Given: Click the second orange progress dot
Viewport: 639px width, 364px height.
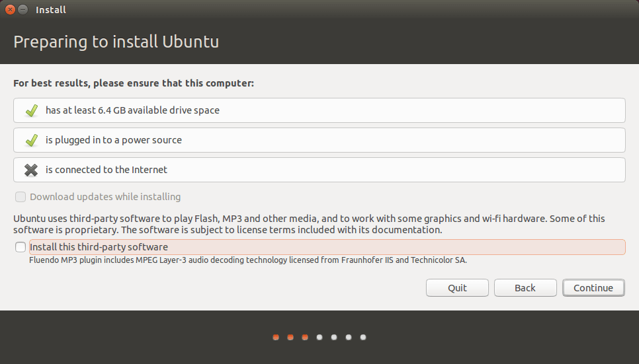Looking at the screenshot, I should [x=290, y=337].
